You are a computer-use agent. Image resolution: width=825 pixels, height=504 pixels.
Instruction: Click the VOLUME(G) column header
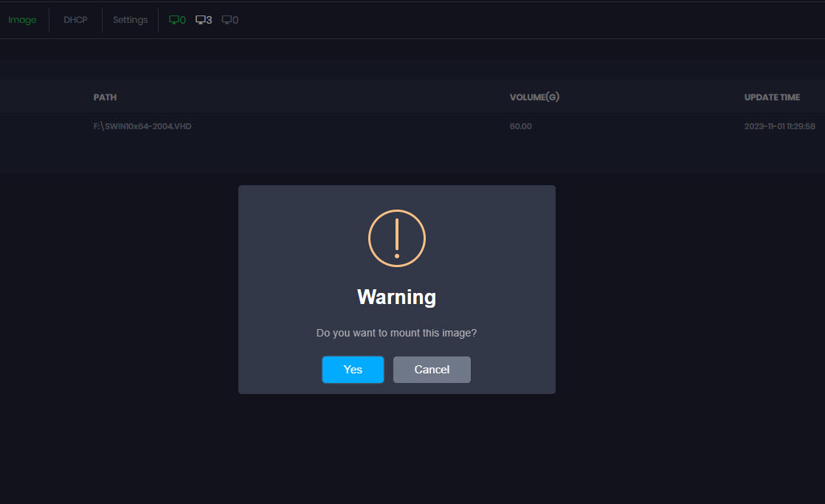tap(534, 97)
